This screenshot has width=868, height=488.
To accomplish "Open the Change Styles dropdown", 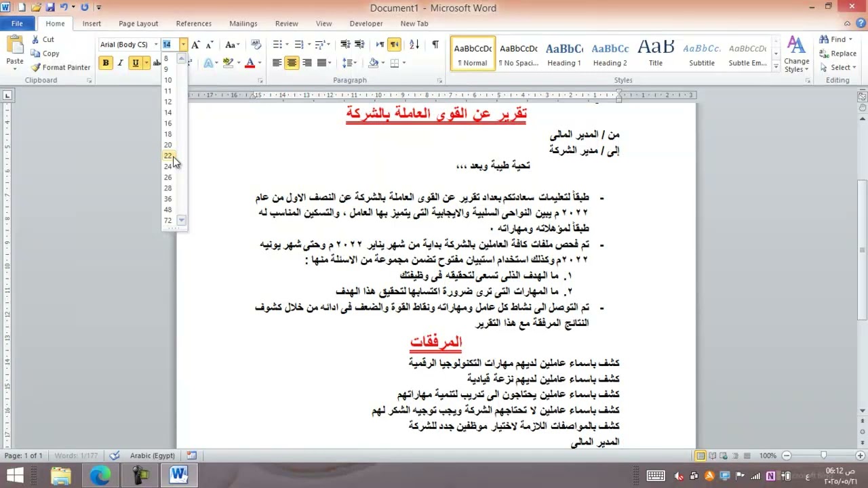I will coord(797,54).
